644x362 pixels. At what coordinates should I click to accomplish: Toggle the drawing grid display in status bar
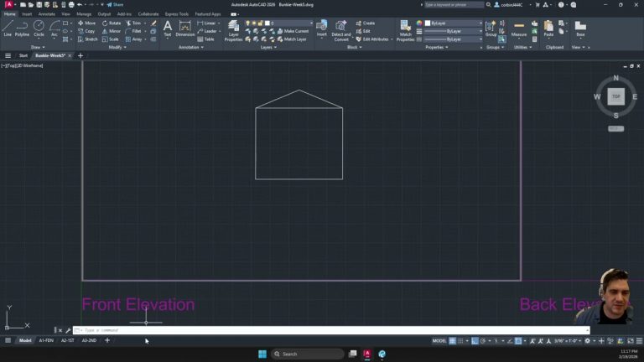tap(453, 341)
